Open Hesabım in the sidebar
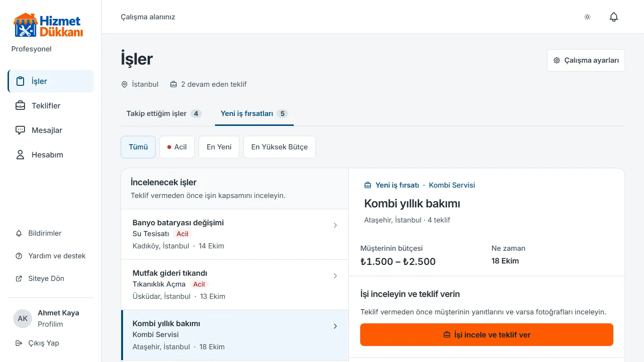644x362 pixels. (x=51, y=155)
